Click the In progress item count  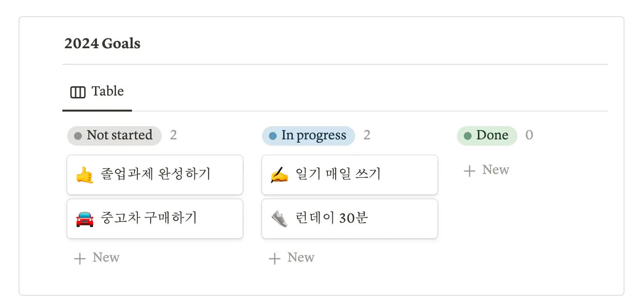tap(367, 135)
